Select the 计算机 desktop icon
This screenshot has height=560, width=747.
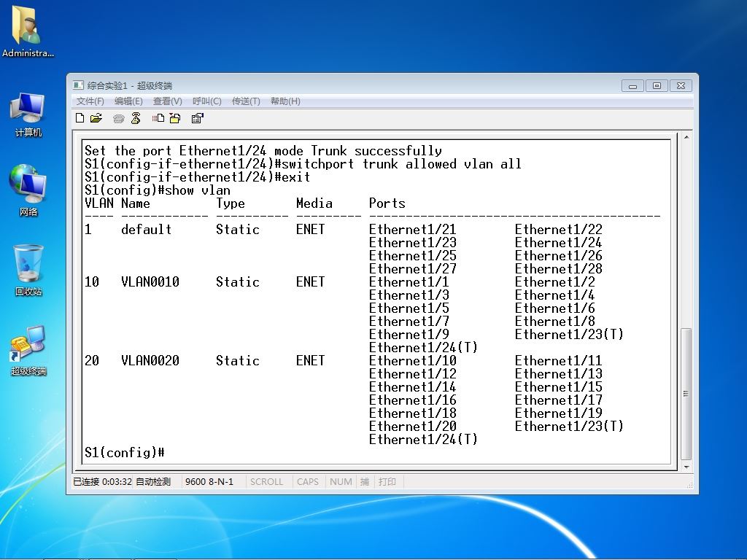[x=28, y=114]
